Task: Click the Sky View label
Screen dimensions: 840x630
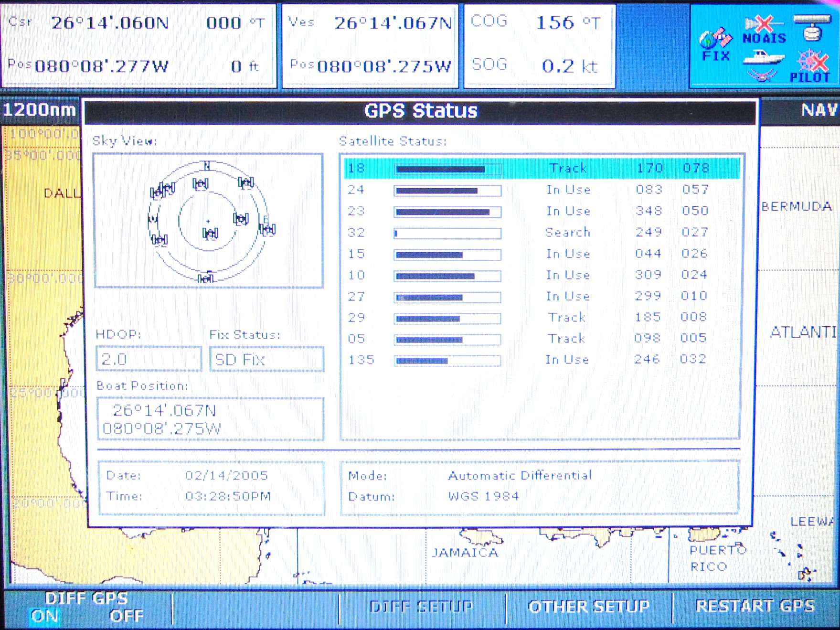Action: click(x=124, y=141)
